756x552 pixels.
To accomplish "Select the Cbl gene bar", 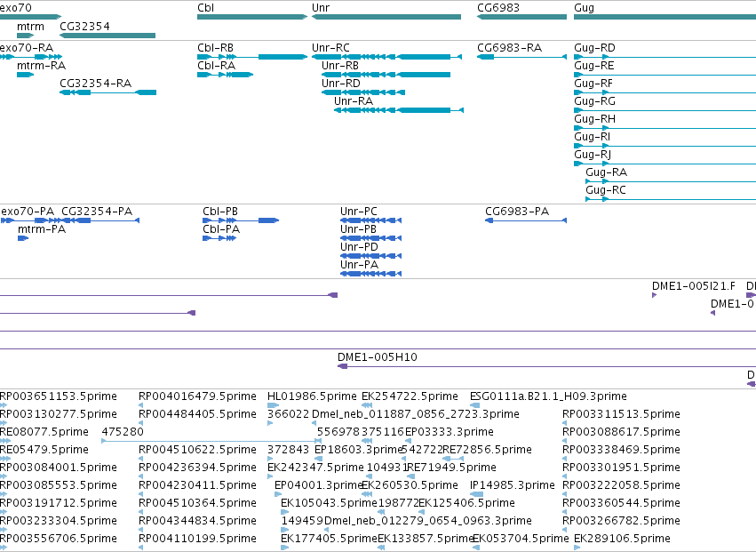I will pyautogui.click(x=252, y=17).
